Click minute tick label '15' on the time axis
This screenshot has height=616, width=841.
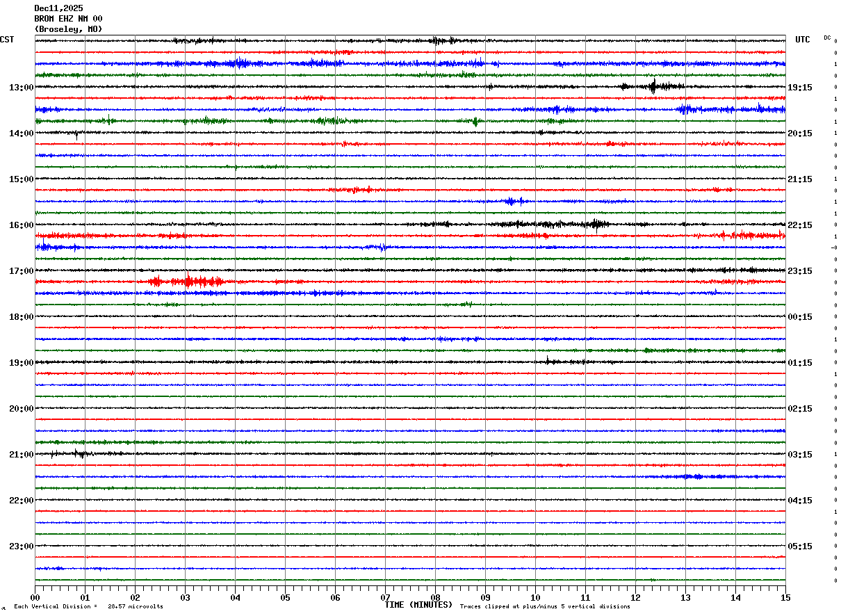[x=785, y=597]
